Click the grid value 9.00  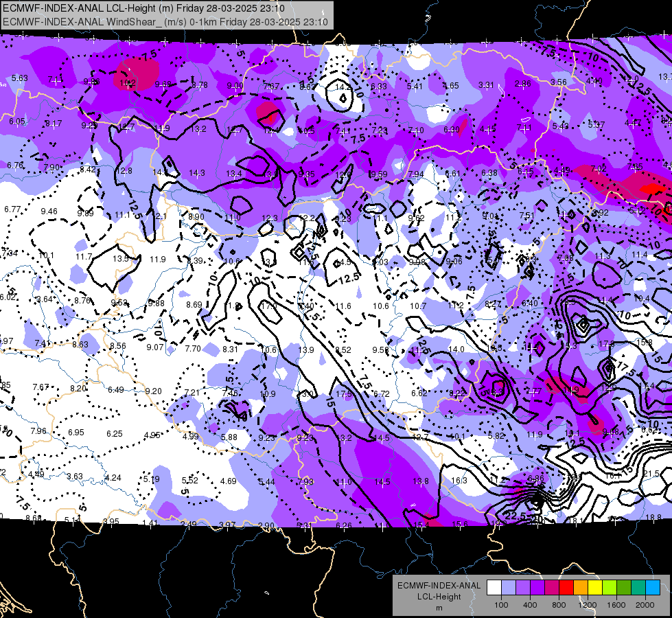tap(235, 86)
